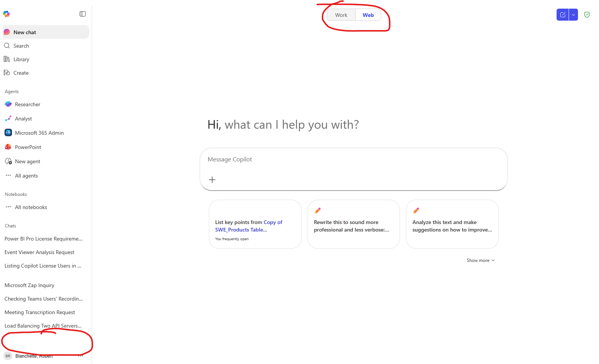599x364 pixels.
Task: Open the Microsoft Zap Inquiry chat
Action: point(29,285)
